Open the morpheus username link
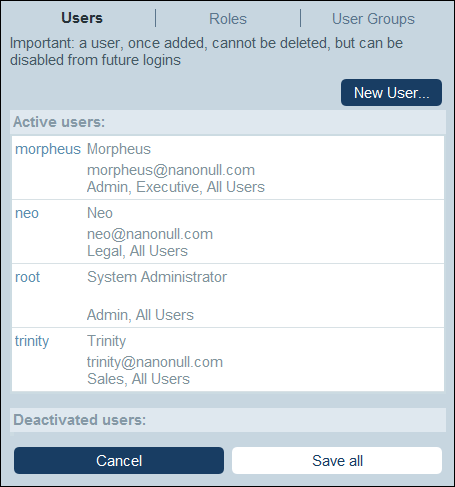 click(x=48, y=149)
